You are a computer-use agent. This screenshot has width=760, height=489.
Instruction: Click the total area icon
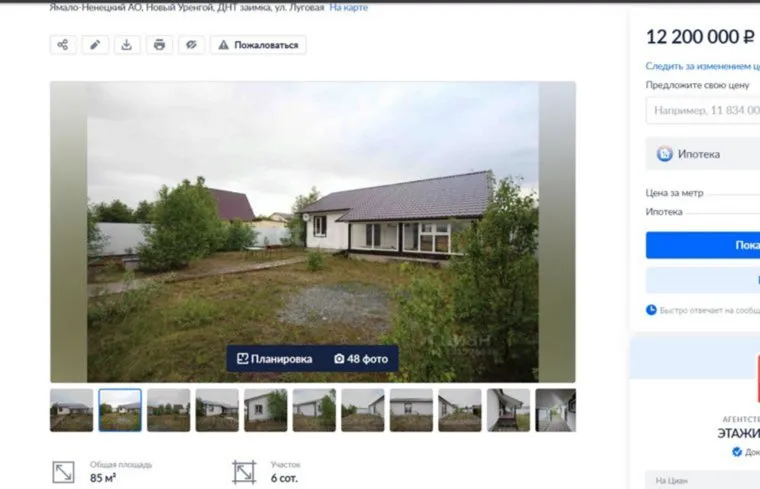[63, 472]
